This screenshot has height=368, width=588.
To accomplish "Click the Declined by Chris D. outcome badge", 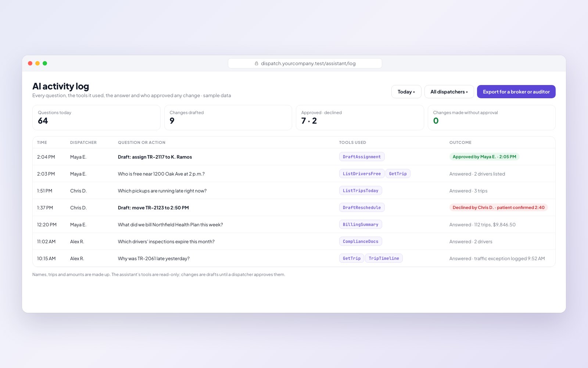I will click(499, 208).
